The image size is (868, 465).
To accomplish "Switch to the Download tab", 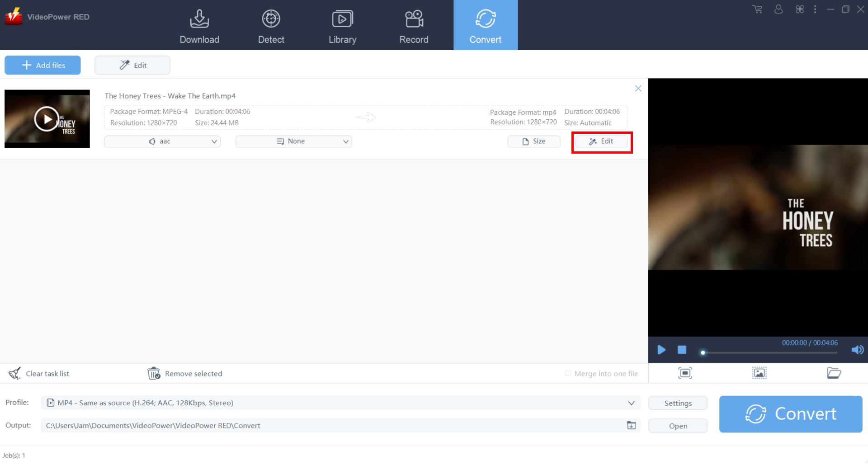I will [x=199, y=25].
